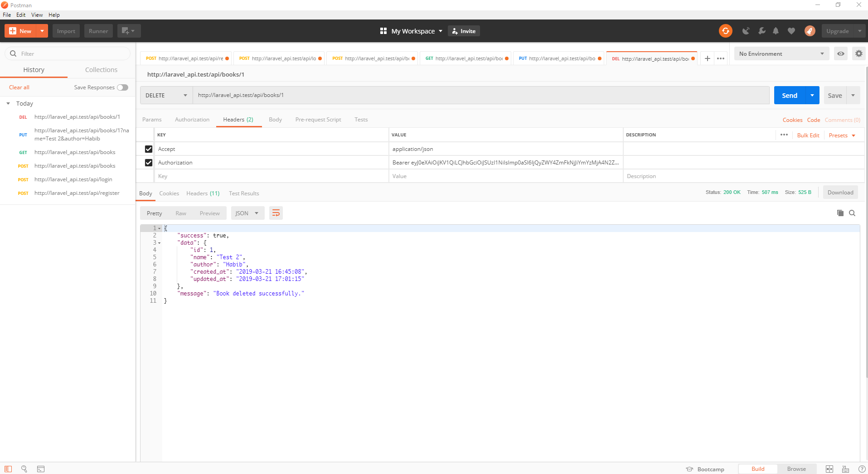Toggle line wrap in response body

click(x=276, y=213)
